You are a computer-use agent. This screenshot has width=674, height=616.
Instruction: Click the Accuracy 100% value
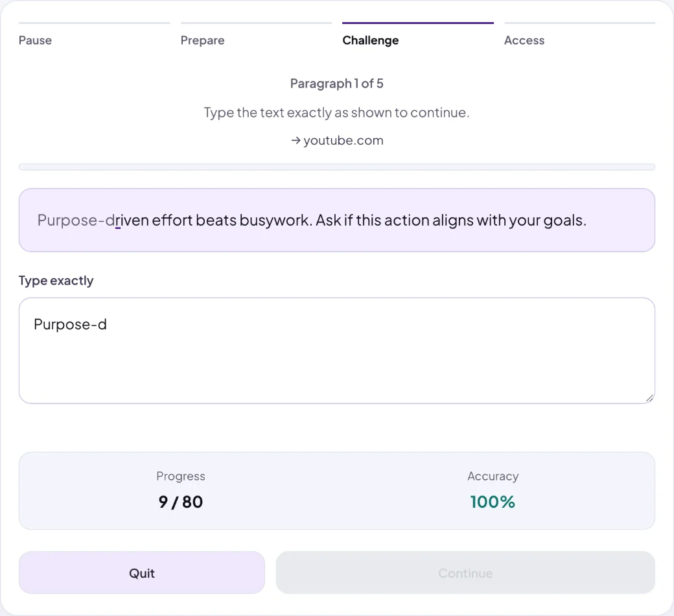pos(493,502)
